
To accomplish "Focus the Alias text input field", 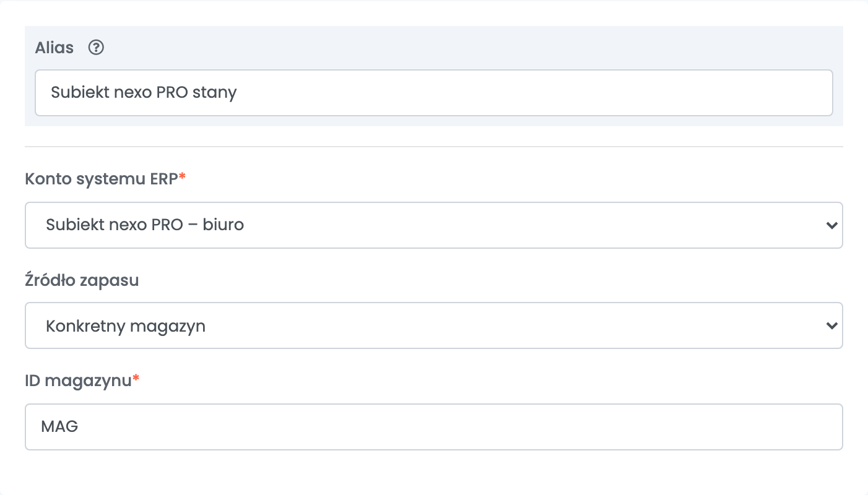I will [434, 93].
